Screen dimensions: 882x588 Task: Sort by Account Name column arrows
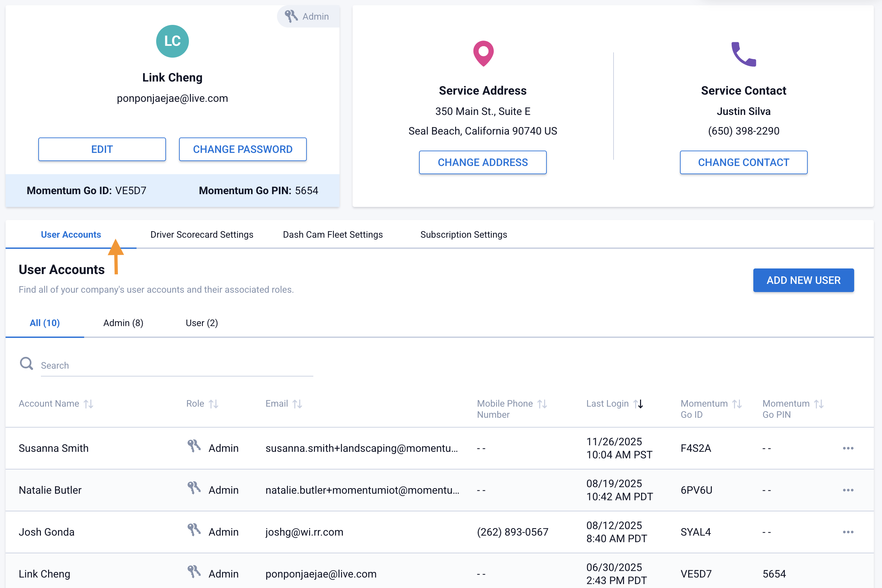88,404
